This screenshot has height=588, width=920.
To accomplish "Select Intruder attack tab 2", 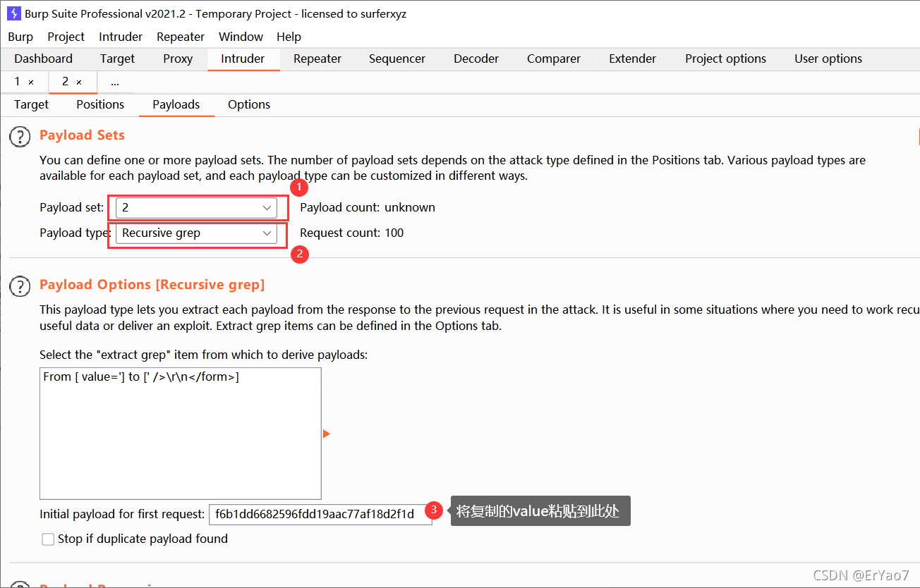I will point(66,82).
